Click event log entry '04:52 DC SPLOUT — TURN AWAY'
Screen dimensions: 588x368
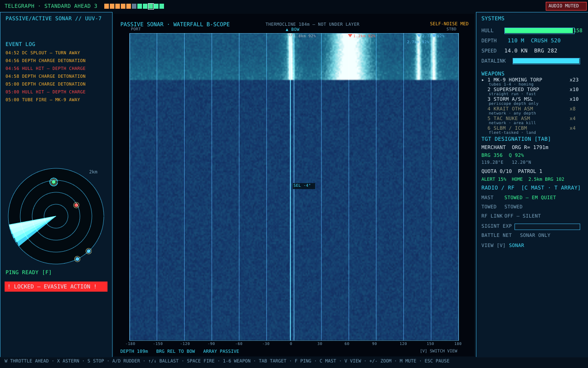pos(43,53)
